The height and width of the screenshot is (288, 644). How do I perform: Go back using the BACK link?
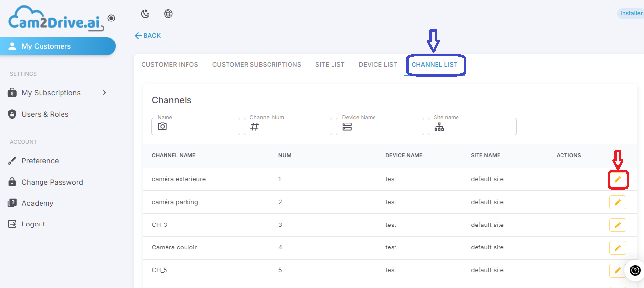pos(147,36)
